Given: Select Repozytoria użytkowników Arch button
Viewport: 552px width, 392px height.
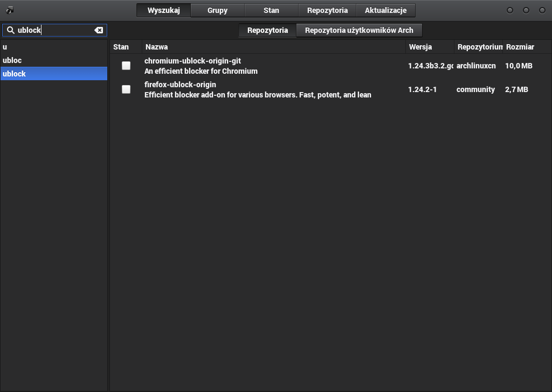Looking at the screenshot, I should pyautogui.click(x=359, y=30).
